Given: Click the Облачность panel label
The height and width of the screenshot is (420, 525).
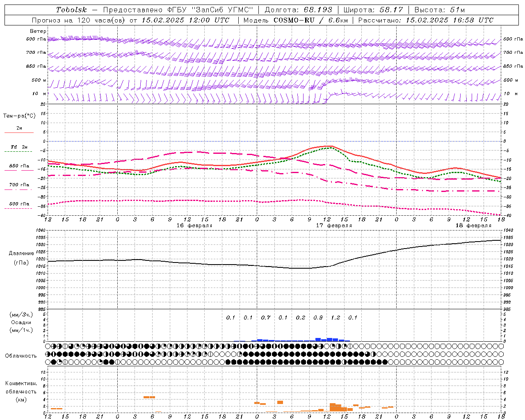Looking at the screenshot, I should pos(21,356).
